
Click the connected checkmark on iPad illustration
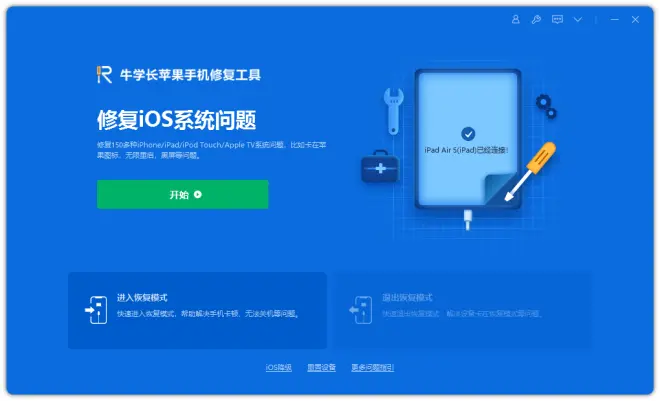468,134
